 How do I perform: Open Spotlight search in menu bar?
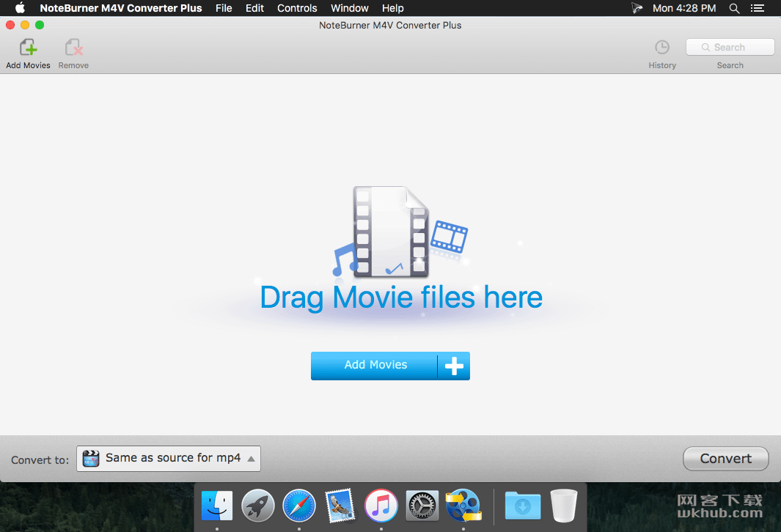click(x=734, y=8)
